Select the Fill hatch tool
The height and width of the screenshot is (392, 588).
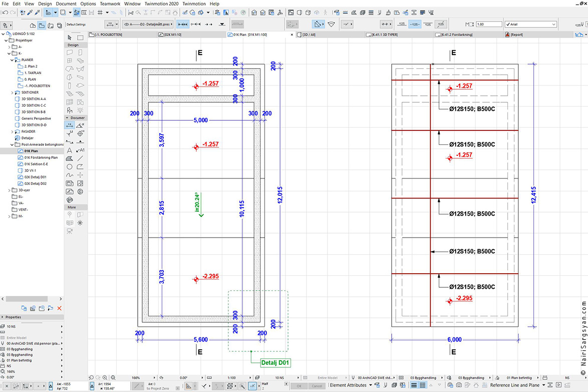click(70, 158)
